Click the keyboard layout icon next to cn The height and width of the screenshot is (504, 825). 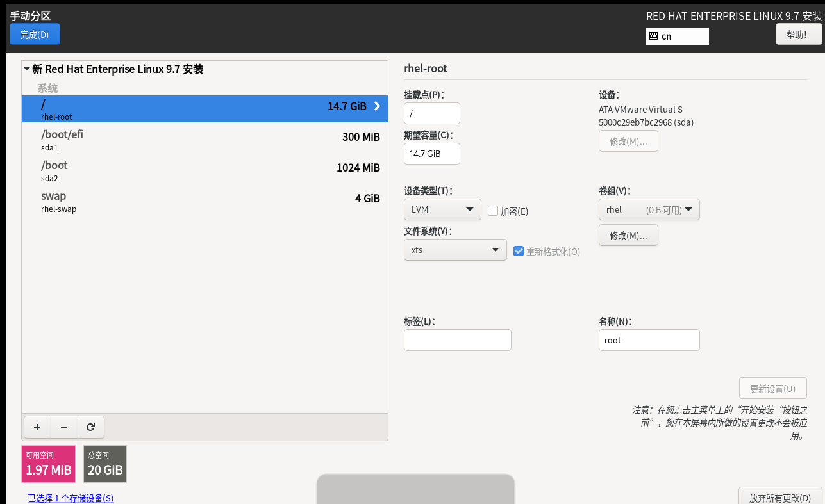coord(653,37)
